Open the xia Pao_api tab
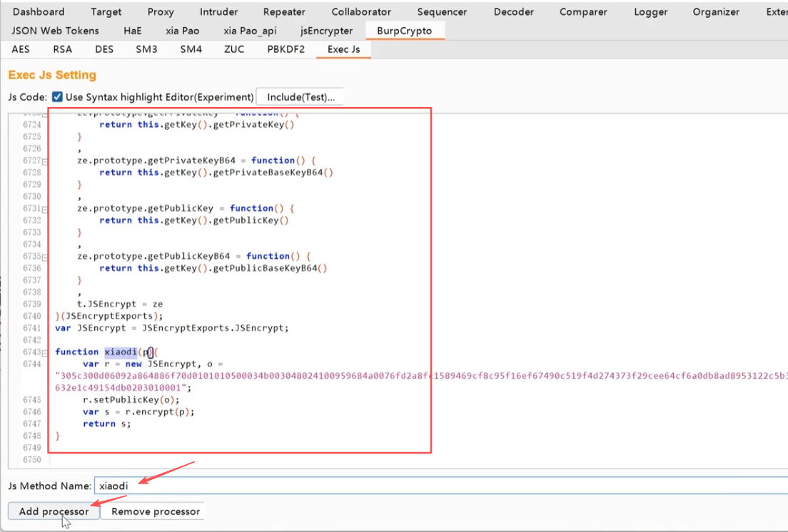This screenshot has width=788, height=532. [x=250, y=31]
